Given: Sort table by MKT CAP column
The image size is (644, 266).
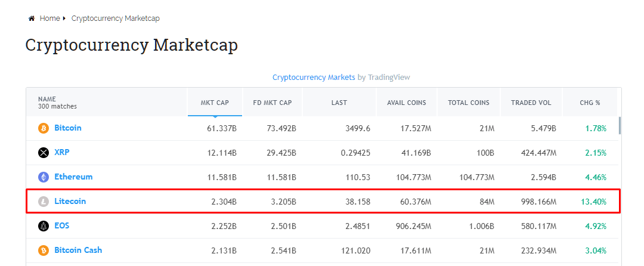Looking at the screenshot, I should (x=214, y=103).
